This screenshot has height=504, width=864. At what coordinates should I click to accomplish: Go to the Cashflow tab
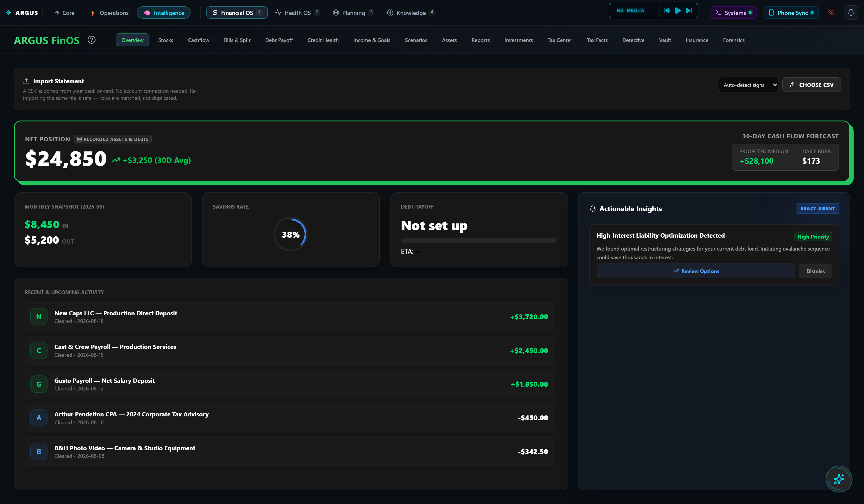click(x=198, y=40)
